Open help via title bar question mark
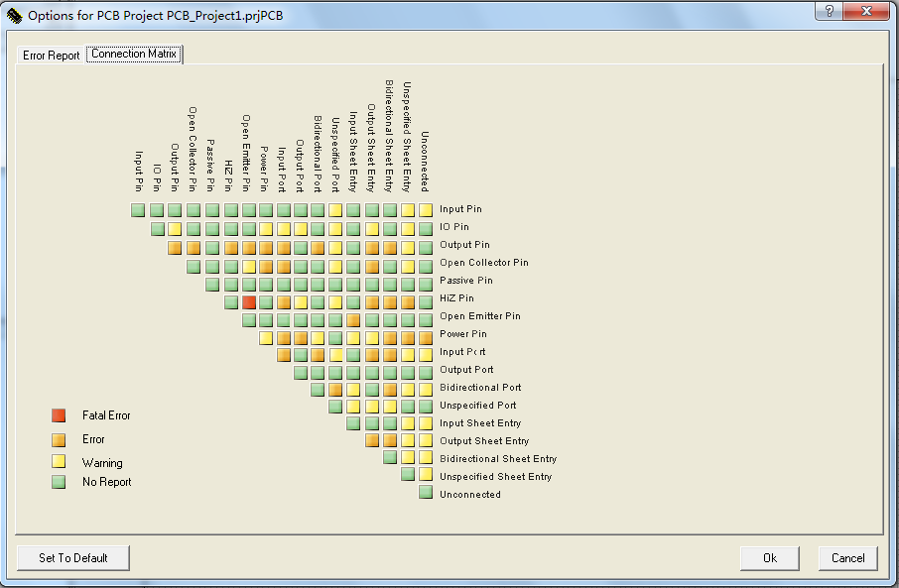Viewport: 899px width, 588px height. (829, 12)
